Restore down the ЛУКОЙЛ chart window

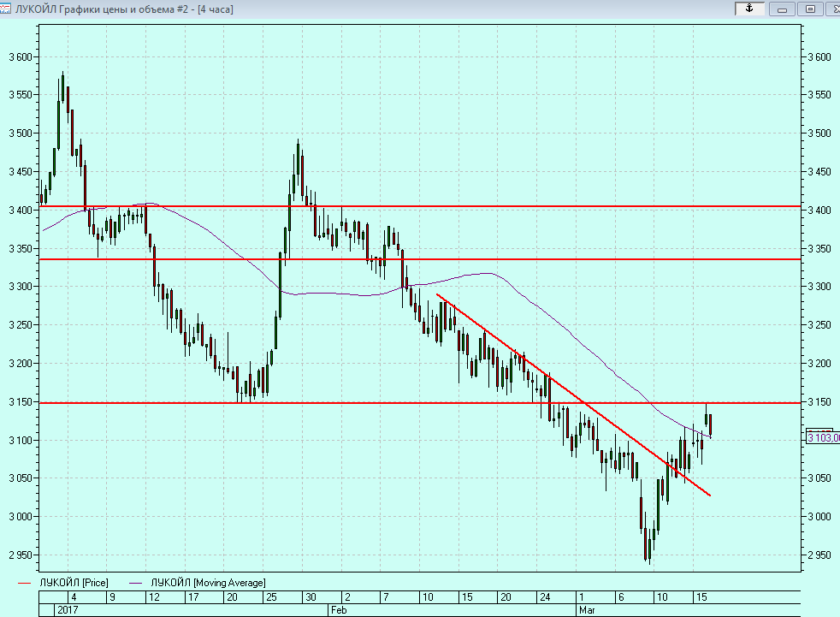point(811,9)
